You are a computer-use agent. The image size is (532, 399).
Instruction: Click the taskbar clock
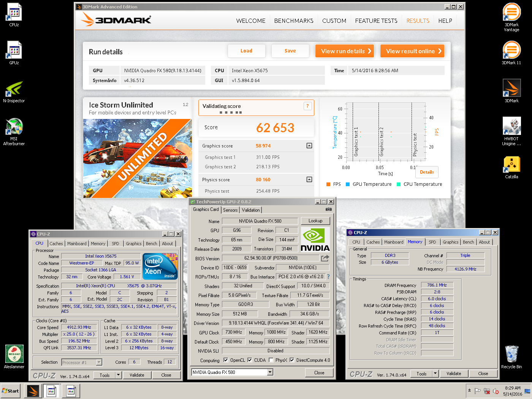[513, 391]
